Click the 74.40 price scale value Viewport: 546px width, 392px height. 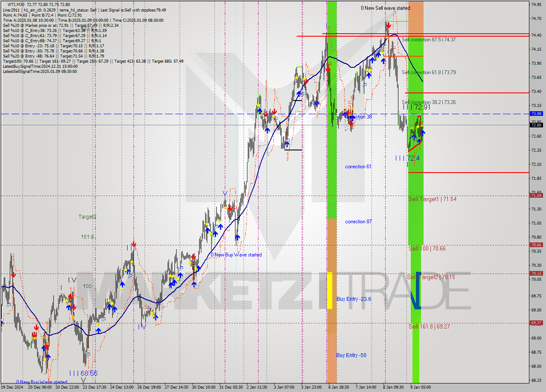click(536, 35)
